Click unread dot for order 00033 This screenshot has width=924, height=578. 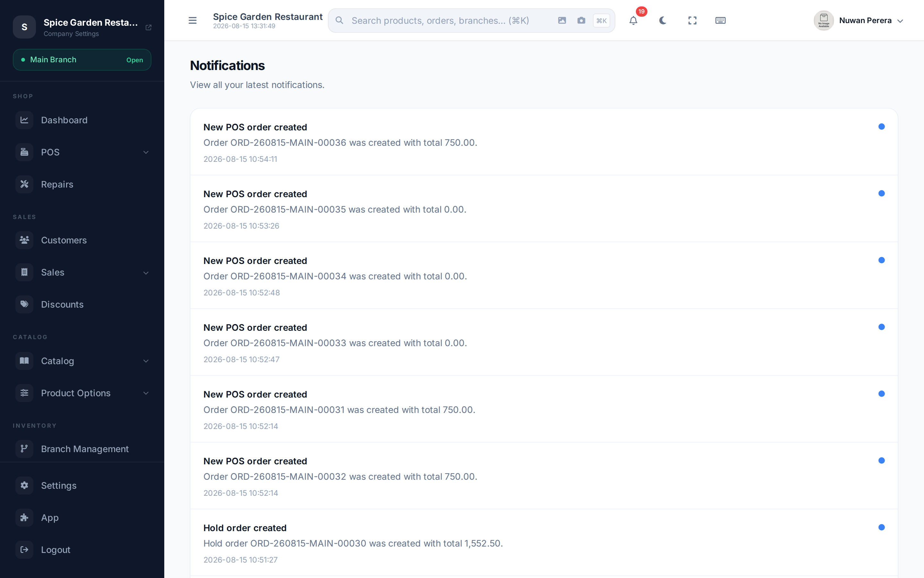coord(882,327)
